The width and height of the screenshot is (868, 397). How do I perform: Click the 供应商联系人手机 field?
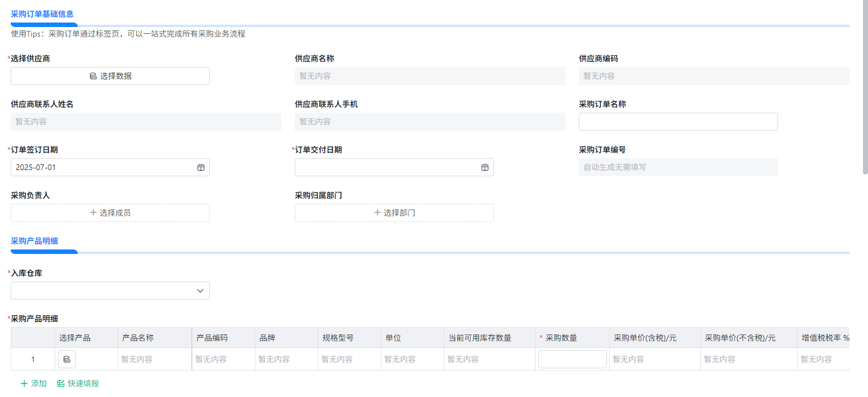pyautogui.click(x=430, y=122)
